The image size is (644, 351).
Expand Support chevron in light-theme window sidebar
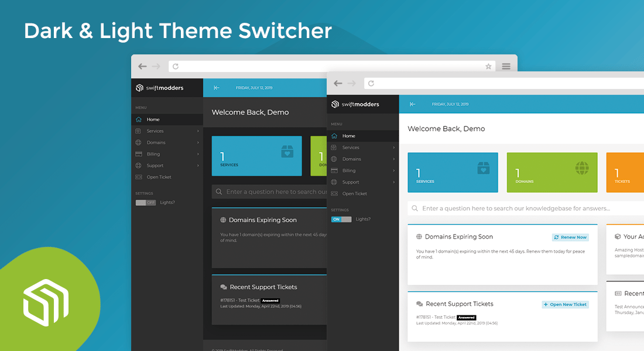[393, 182]
